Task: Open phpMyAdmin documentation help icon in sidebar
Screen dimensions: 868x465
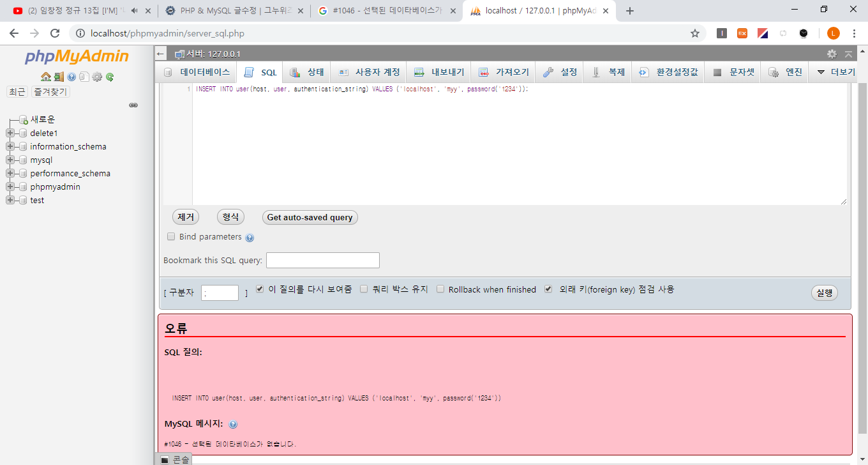Action: click(71, 77)
